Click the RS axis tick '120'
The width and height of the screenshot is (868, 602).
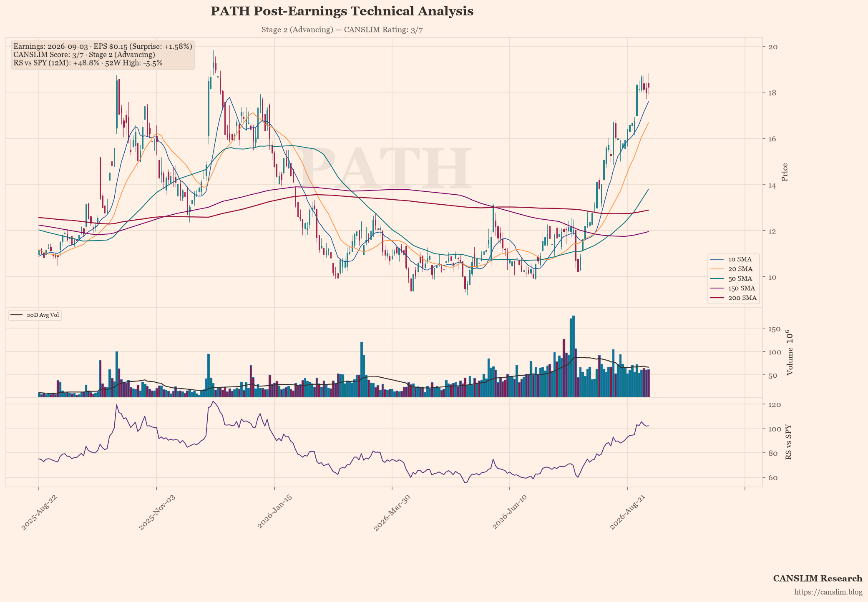[x=774, y=404]
